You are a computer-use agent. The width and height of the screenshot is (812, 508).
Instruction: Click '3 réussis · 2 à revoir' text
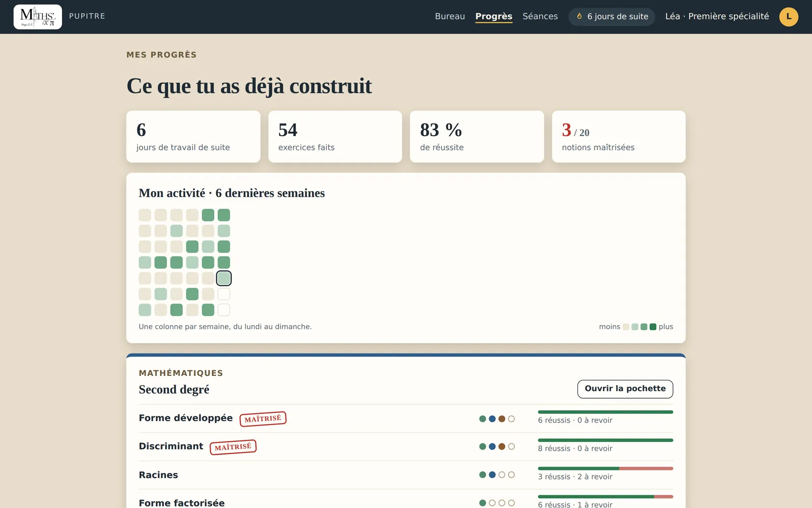tap(575, 477)
